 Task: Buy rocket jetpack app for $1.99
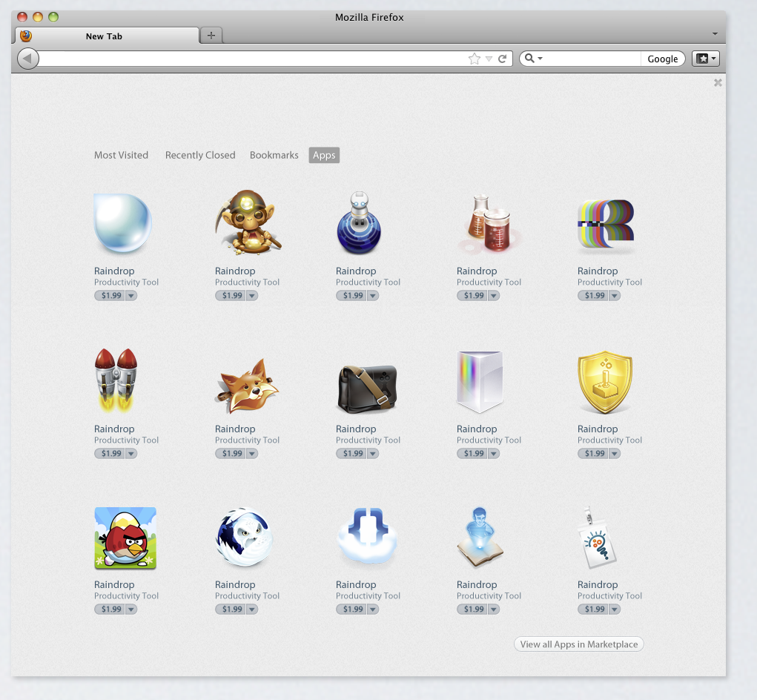click(110, 453)
